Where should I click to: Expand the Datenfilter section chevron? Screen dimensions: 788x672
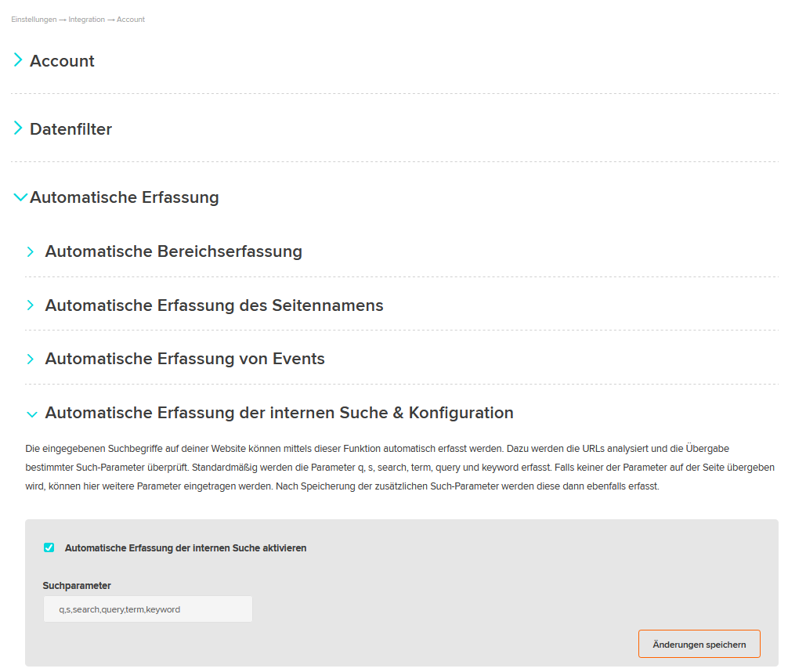[x=18, y=128]
